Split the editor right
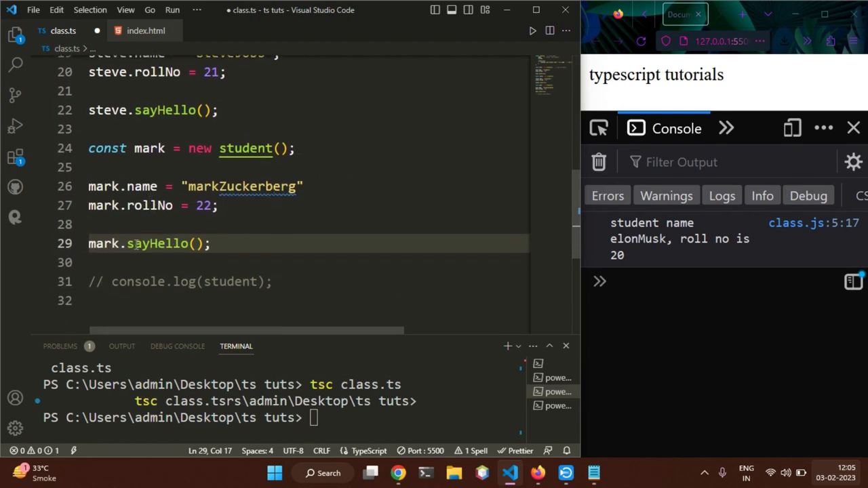The image size is (868, 488). pyautogui.click(x=550, y=30)
